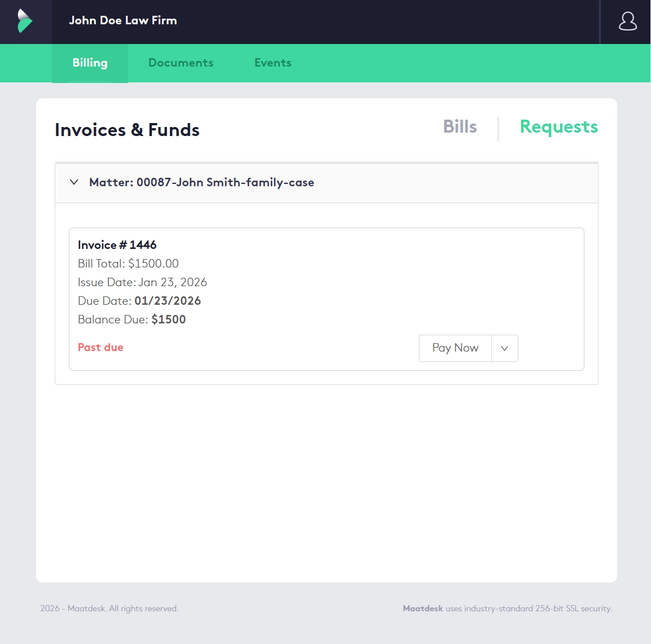Viewport: 651px width, 644px height.
Task: Show the Bills view
Action: 460,127
